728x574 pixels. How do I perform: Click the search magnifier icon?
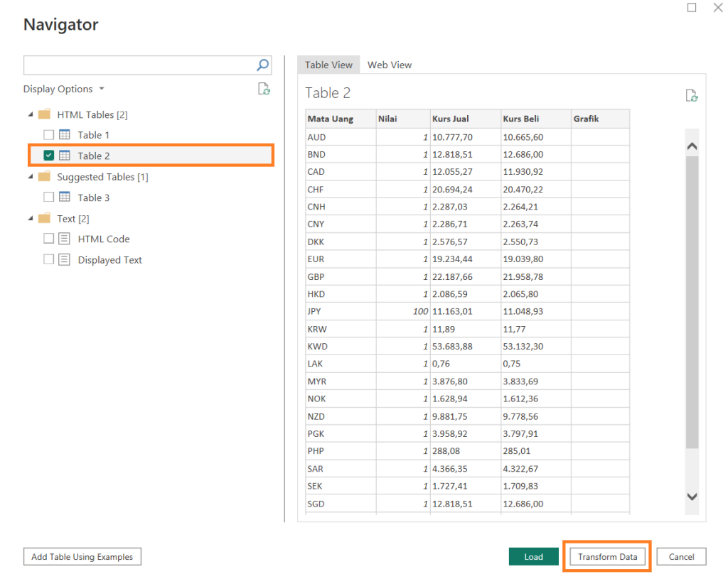pos(262,65)
